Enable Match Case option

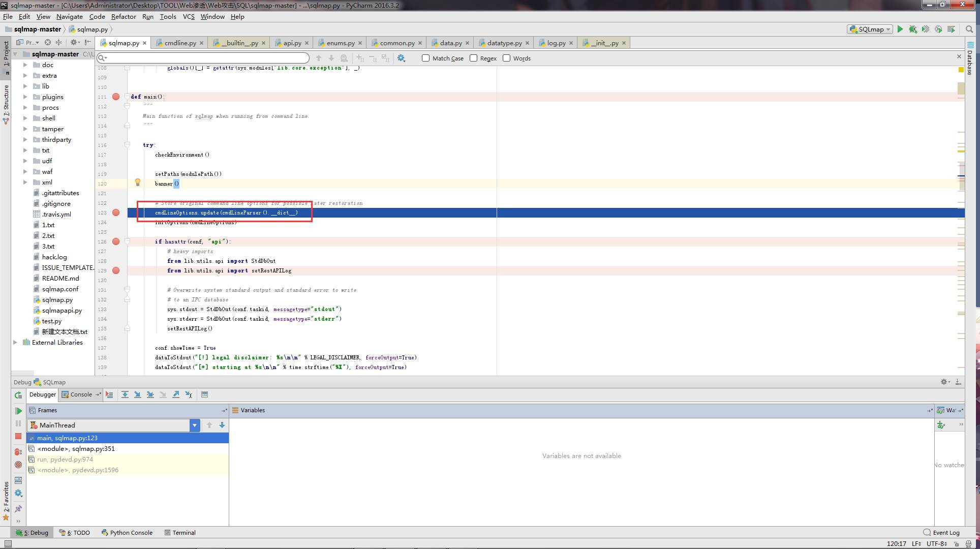pos(426,58)
